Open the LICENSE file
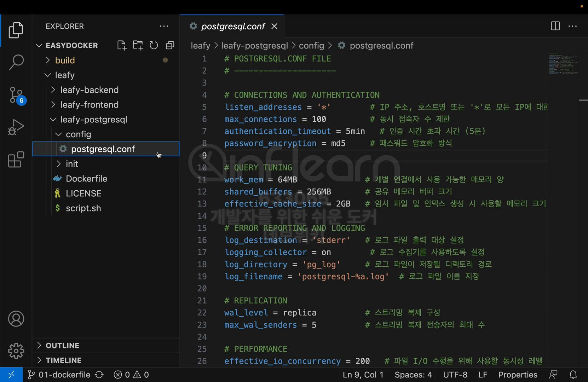588x382 pixels. (x=106, y=193)
